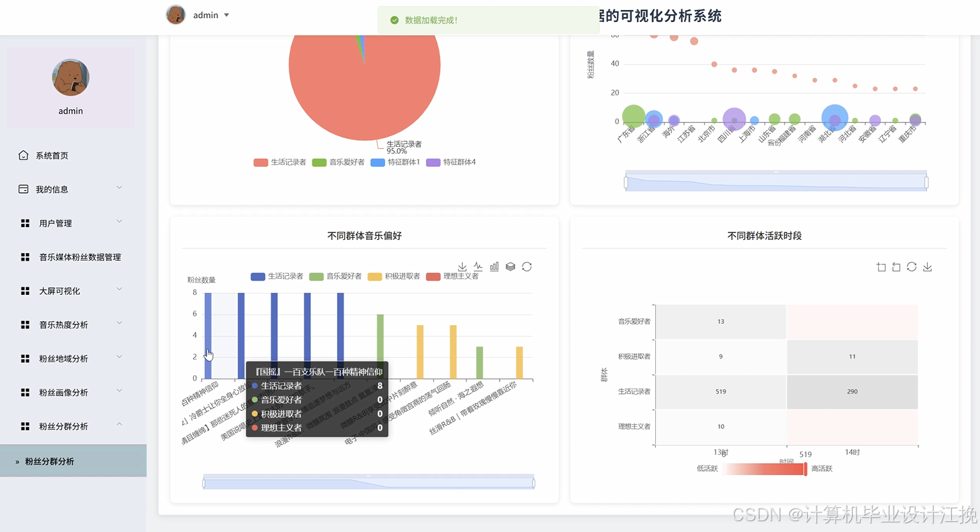
Task: Click the 13 cell in 音乐爱好者 row
Action: [721, 322]
